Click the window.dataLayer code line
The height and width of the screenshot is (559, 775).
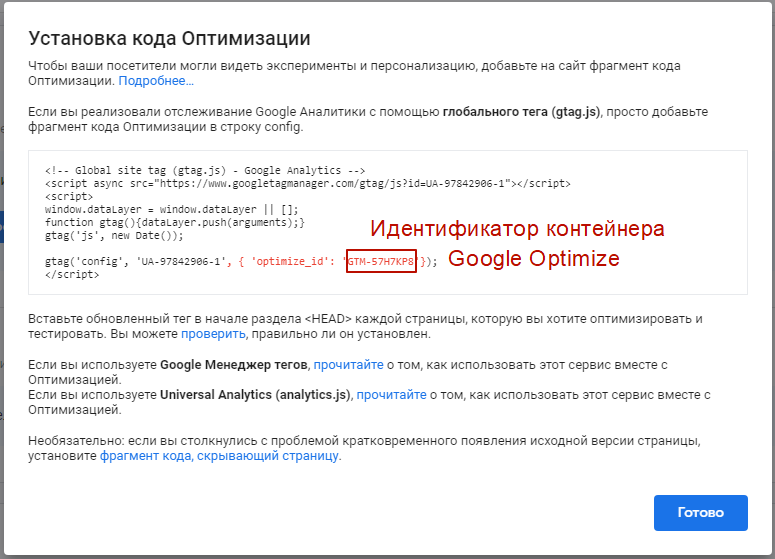point(172,210)
